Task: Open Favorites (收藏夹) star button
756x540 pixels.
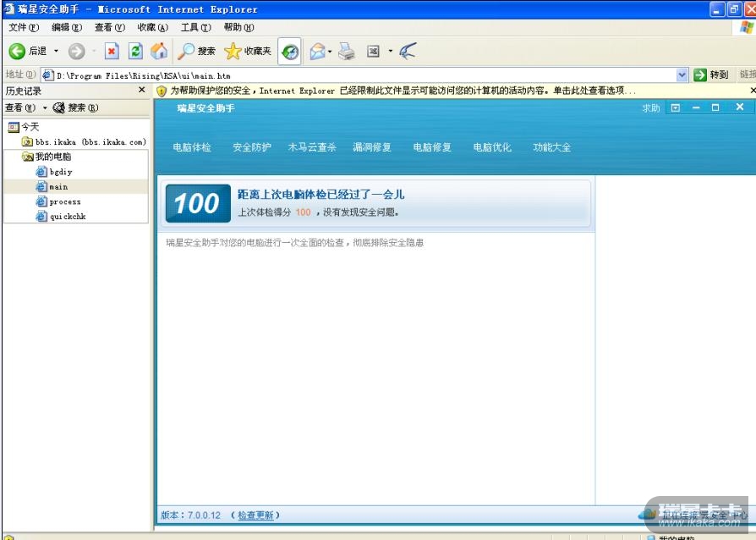Action: [x=248, y=52]
